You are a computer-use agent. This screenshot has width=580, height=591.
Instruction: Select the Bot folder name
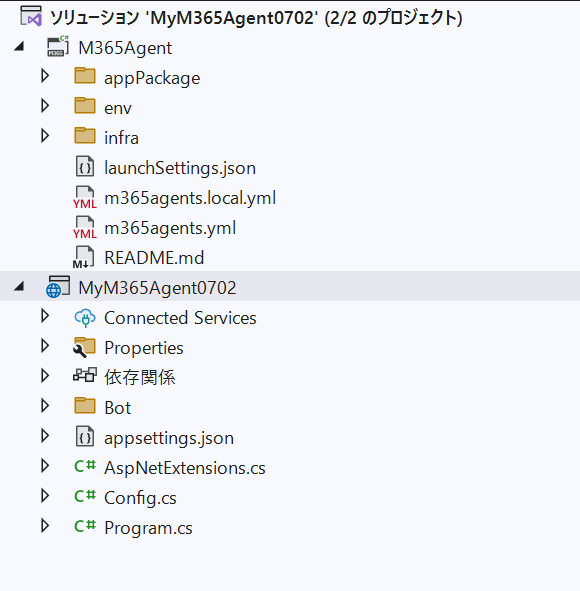click(x=118, y=408)
